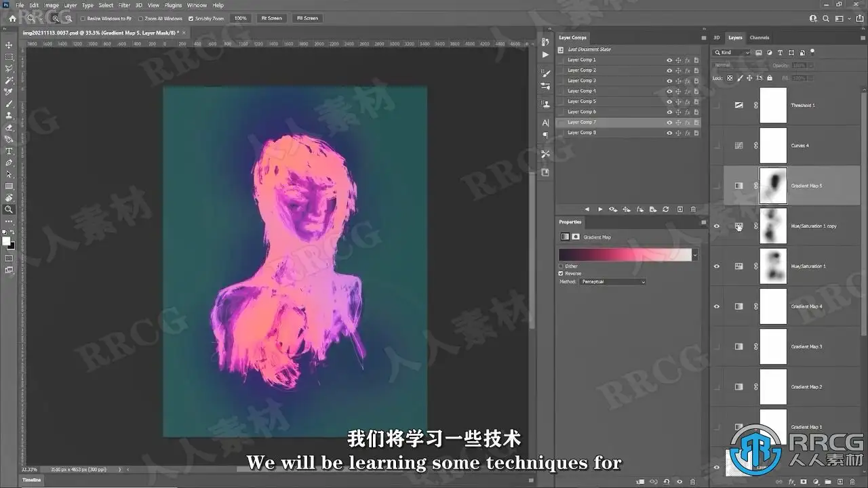This screenshot has width=868, height=488.
Task: Click the gradient preview bar
Action: click(x=625, y=255)
